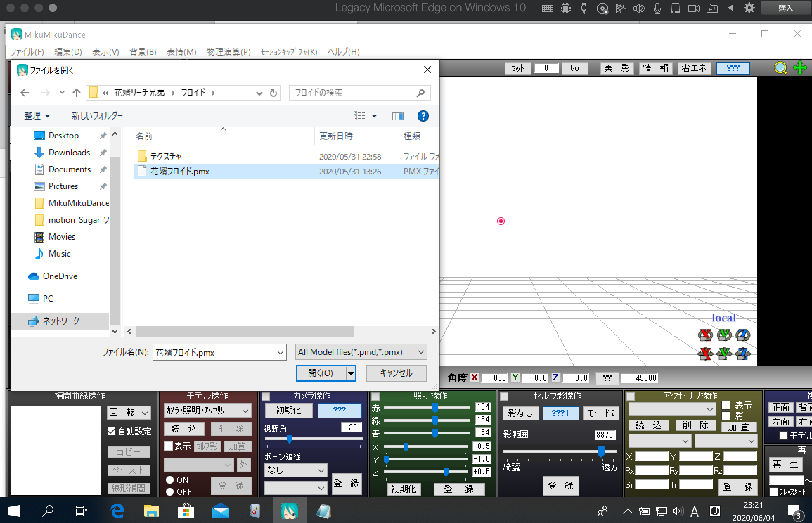Viewport: 812px width, 523px height.
Task: Click MikuMikuDance taskbar icon
Action: pos(290,511)
